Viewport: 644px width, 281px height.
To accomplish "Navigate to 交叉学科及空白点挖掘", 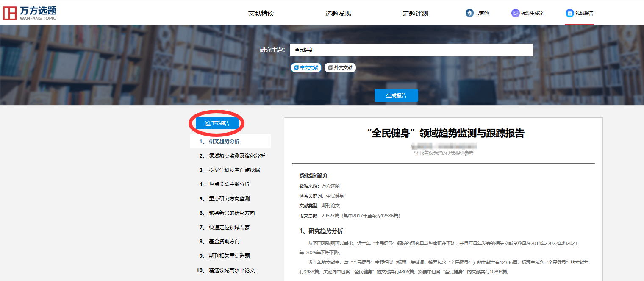I will 234,170.
